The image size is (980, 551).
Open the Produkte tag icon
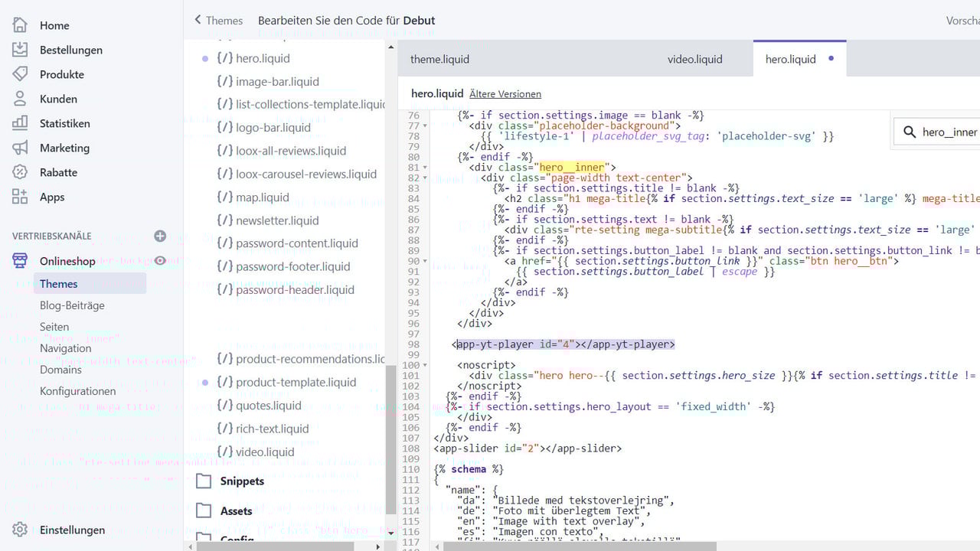(x=20, y=74)
